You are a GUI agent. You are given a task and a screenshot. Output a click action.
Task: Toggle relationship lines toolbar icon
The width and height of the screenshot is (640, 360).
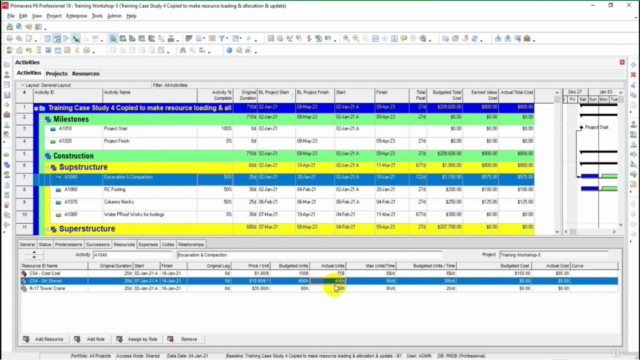(76, 39)
